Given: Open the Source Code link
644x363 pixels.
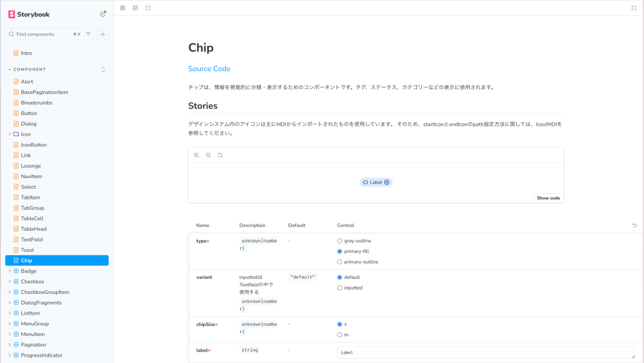Looking at the screenshot, I should coord(209,68).
